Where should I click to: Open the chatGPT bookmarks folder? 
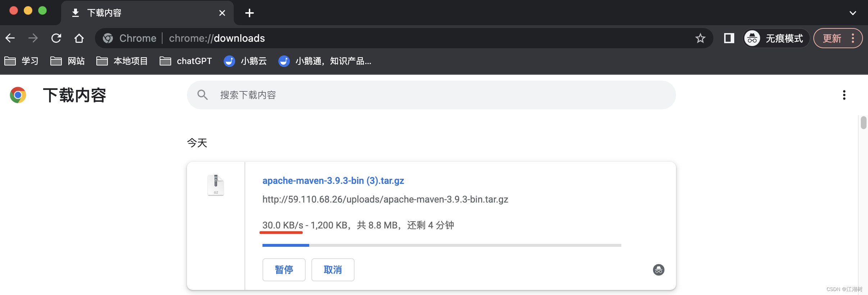point(186,61)
